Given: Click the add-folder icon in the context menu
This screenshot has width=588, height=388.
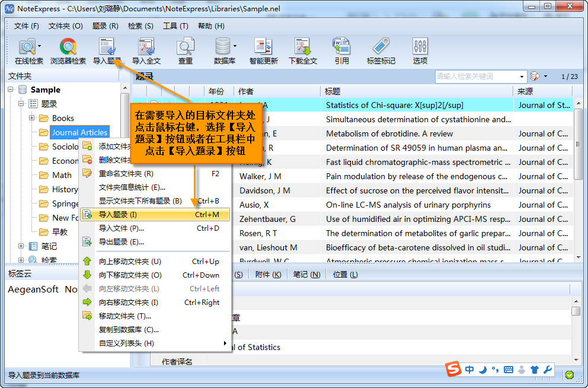Looking at the screenshot, I should click(87, 146).
